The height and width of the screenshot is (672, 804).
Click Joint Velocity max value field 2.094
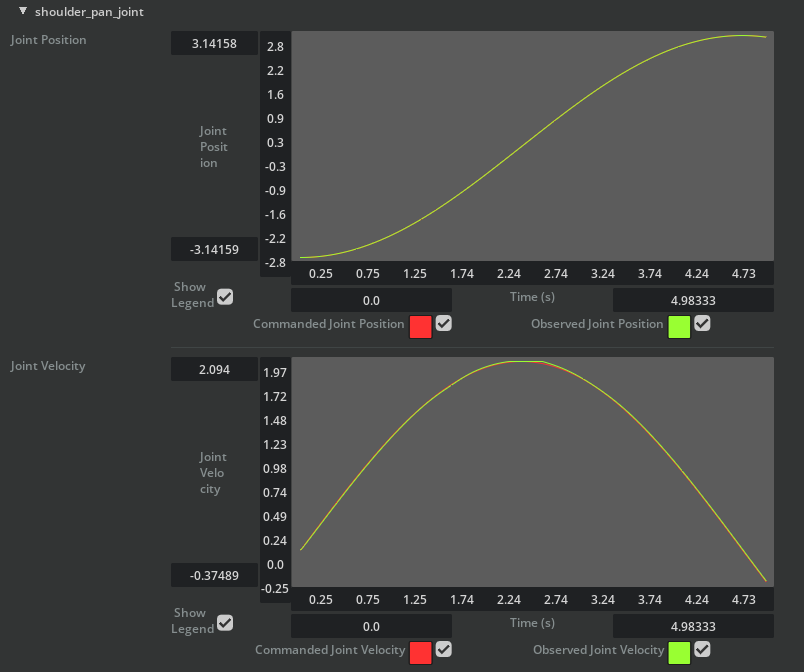pyautogui.click(x=214, y=369)
